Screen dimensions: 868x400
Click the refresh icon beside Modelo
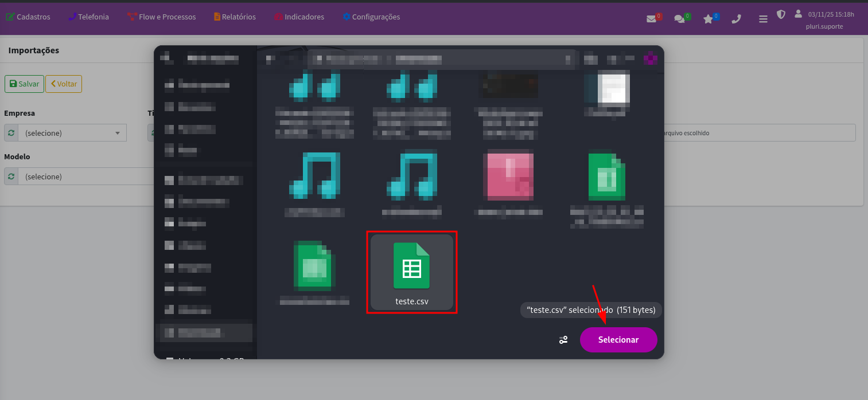pos(11,177)
